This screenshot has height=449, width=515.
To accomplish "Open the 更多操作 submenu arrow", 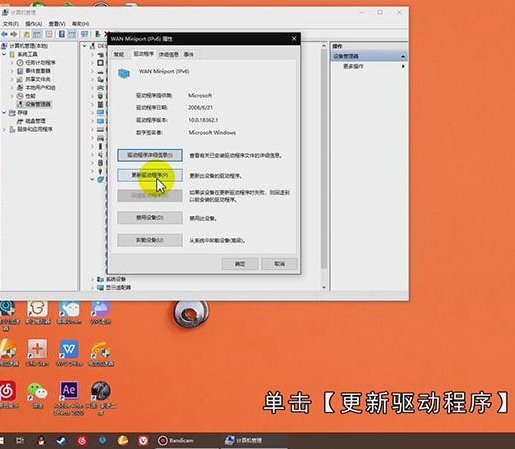I will point(403,66).
